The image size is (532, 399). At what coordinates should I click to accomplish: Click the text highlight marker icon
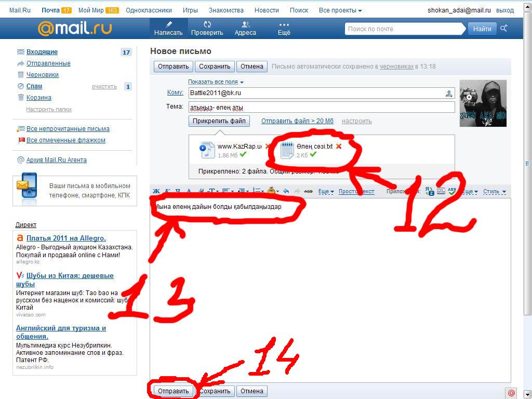201,191
